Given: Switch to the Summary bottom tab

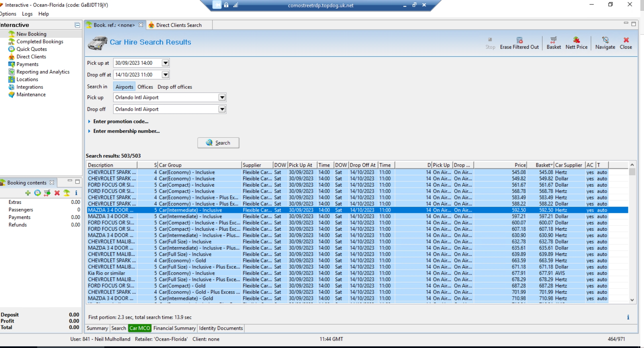Looking at the screenshot, I should click(97, 328).
